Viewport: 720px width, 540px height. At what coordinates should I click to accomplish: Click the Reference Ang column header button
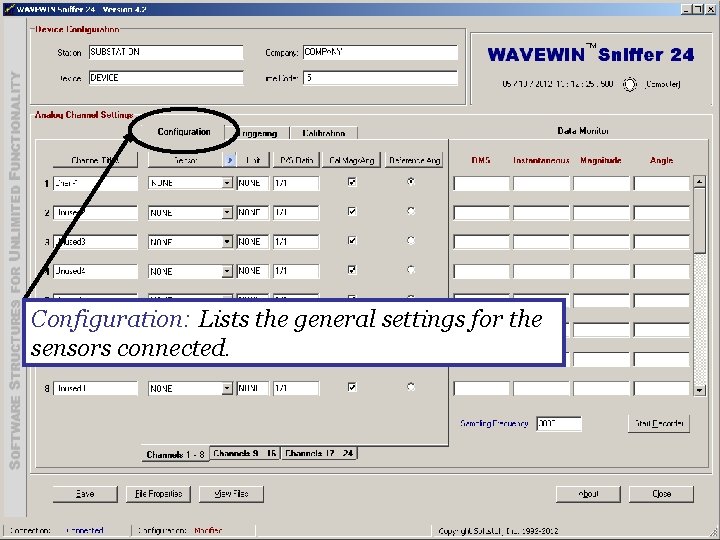coord(414,160)
